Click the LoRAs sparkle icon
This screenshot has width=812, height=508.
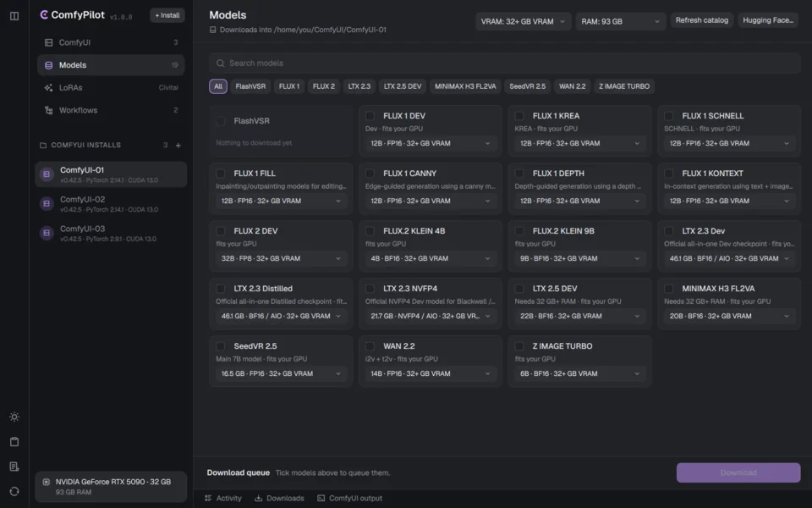pos(49,87)
